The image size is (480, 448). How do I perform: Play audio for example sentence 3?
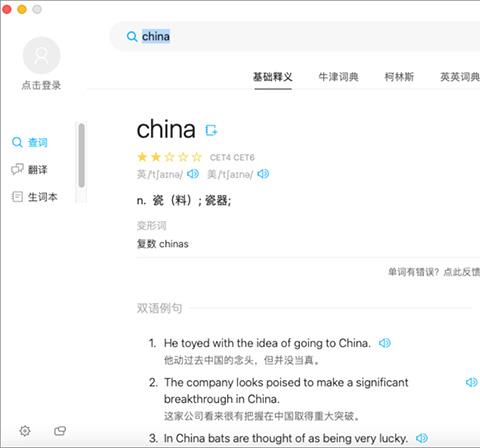tap(422, 438)
